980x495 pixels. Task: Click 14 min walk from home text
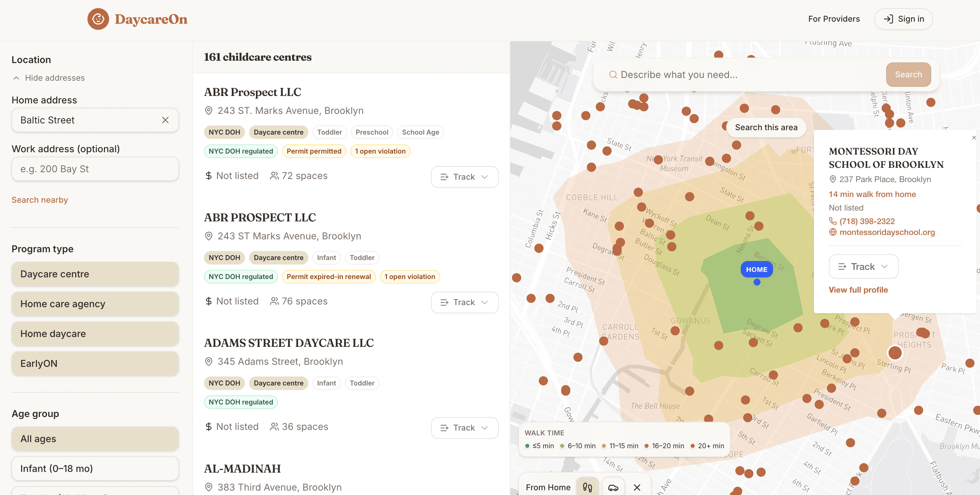872,194
